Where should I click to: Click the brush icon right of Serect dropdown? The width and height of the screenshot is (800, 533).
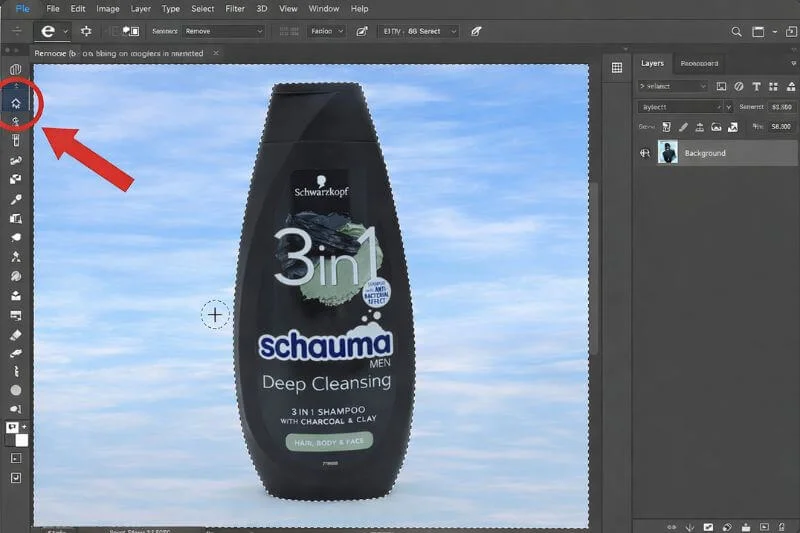476,31
